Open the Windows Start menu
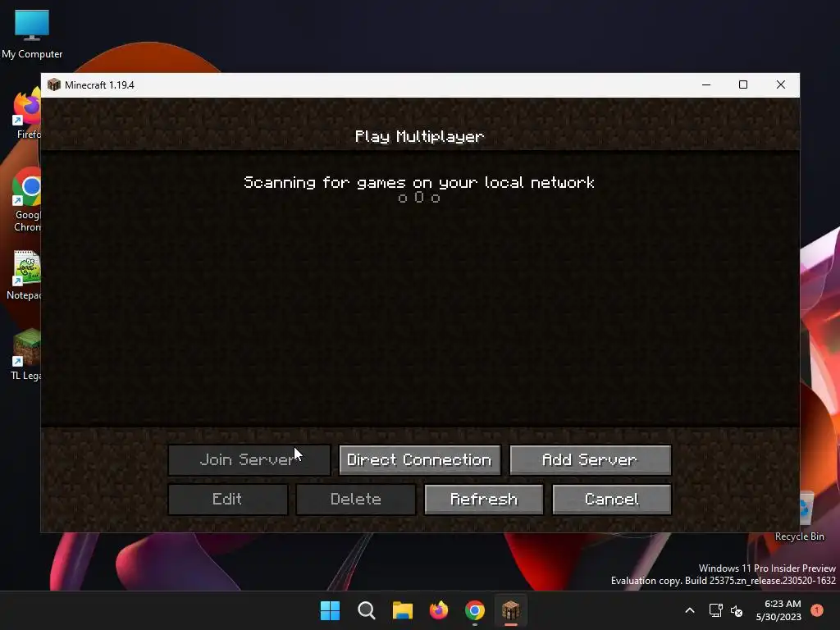 (x=330, y=610)
